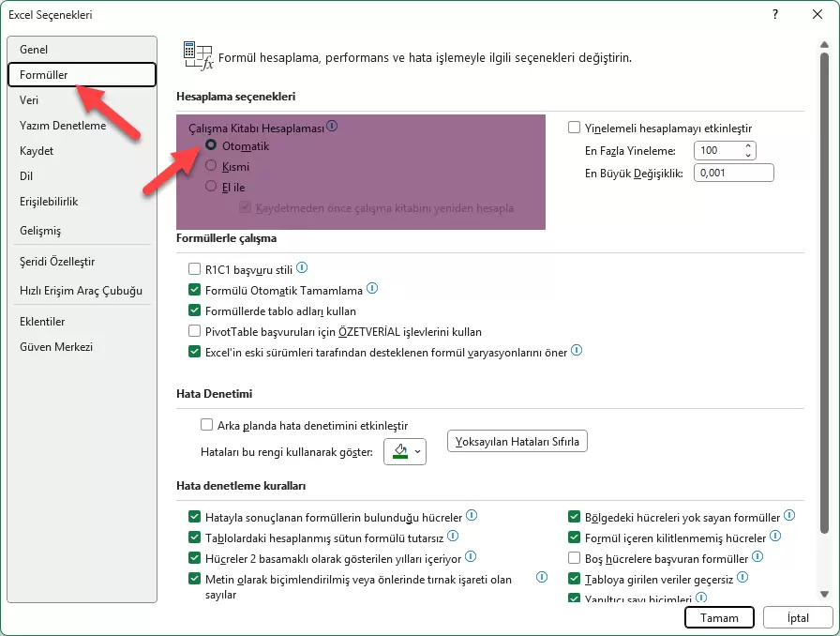Open the Eklentiler category
840x636 pixels.
[82, 321]
